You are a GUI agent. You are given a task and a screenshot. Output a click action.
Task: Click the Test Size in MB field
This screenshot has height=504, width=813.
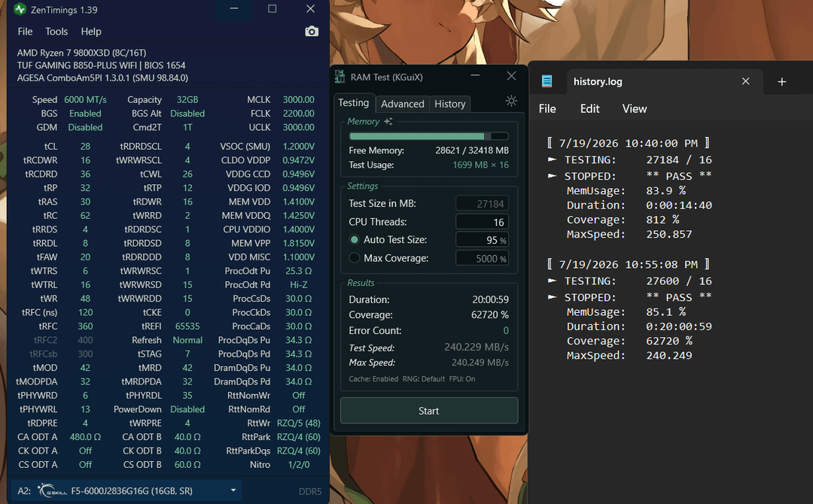point(483,204)
